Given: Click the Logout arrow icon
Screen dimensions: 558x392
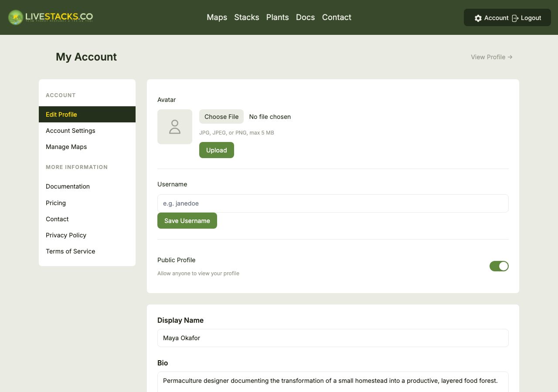Looking at the screenshot, I should point(515,18).
